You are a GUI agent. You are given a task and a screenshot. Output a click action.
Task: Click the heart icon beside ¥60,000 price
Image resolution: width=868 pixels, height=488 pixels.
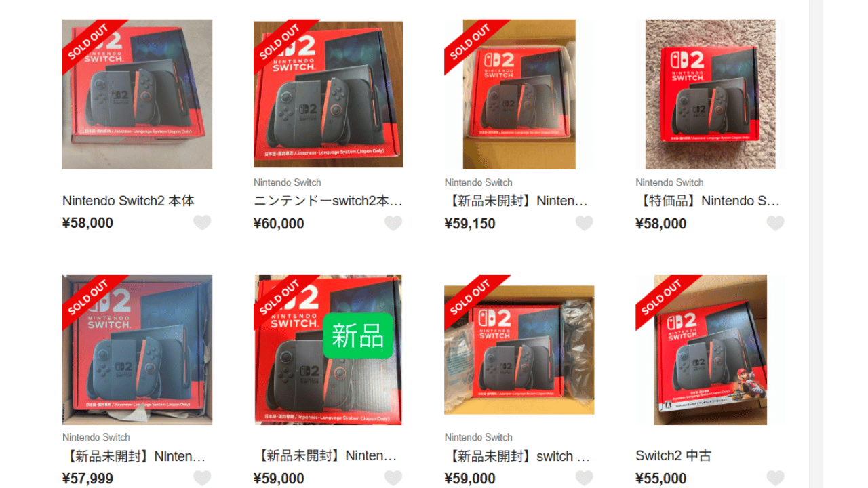[x=393, y=223]
